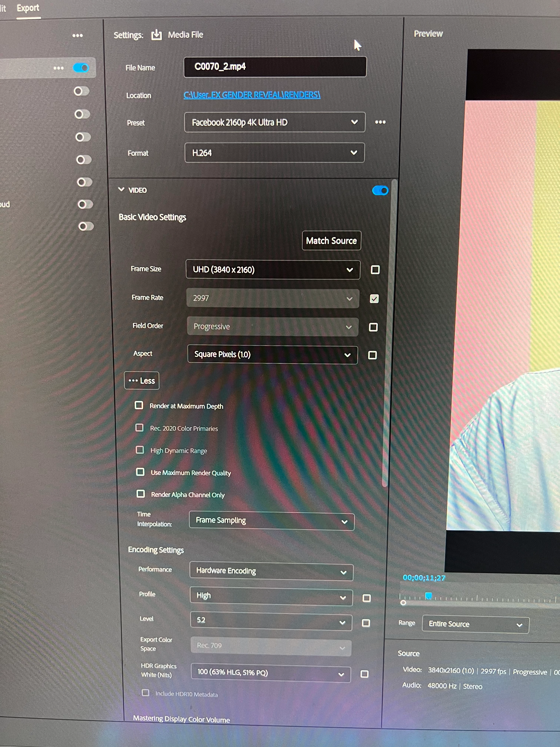Enable Use Maximum Render Quality
The width and height of the screenshot is (560, 747).
140,472
